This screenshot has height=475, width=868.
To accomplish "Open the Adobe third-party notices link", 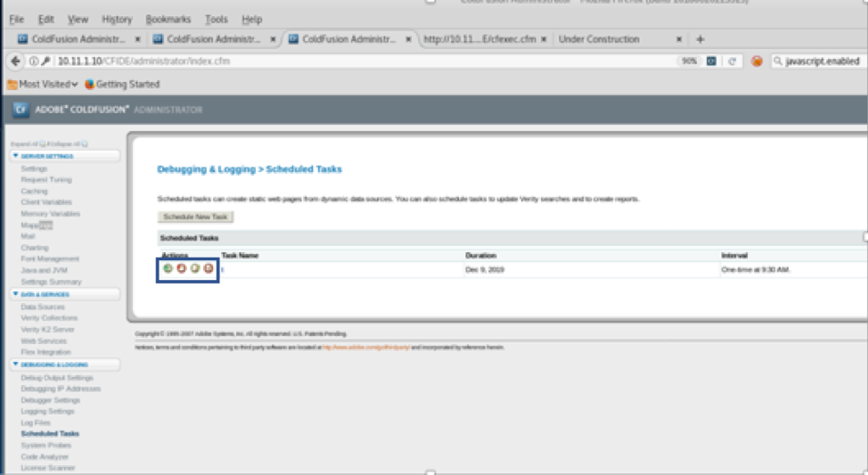I will click(x=366, y=348).
